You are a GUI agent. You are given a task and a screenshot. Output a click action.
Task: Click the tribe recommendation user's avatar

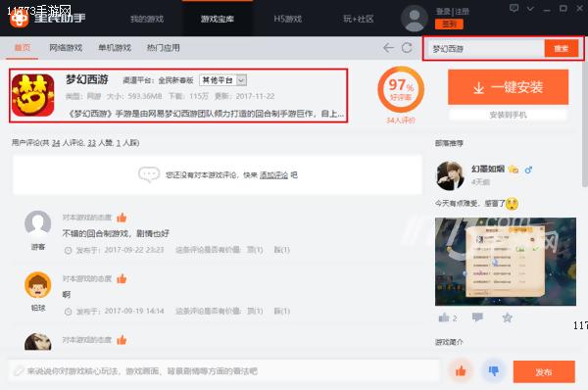click(x=450, y=175)
